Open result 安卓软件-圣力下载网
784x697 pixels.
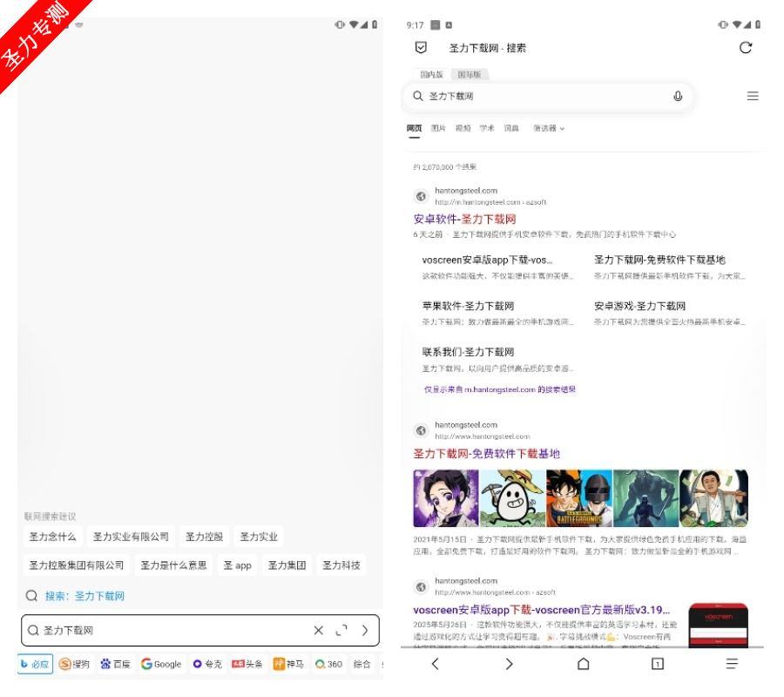[x=464, y=219]
